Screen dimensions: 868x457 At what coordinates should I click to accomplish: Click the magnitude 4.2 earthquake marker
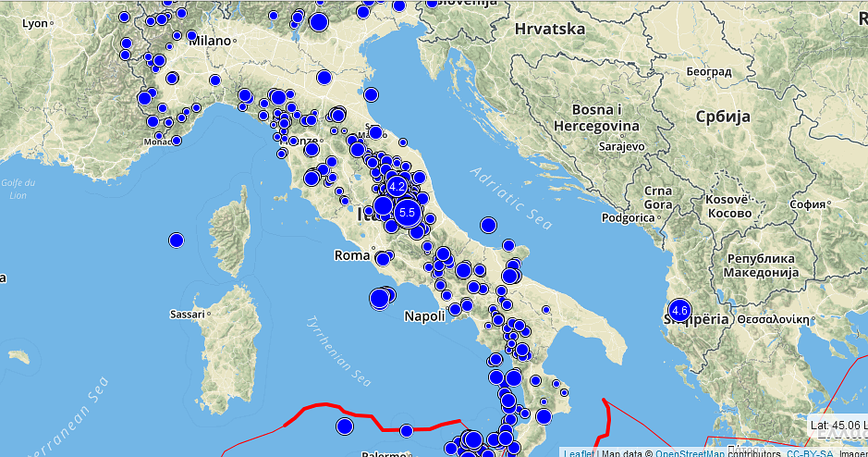click(397, 186)
